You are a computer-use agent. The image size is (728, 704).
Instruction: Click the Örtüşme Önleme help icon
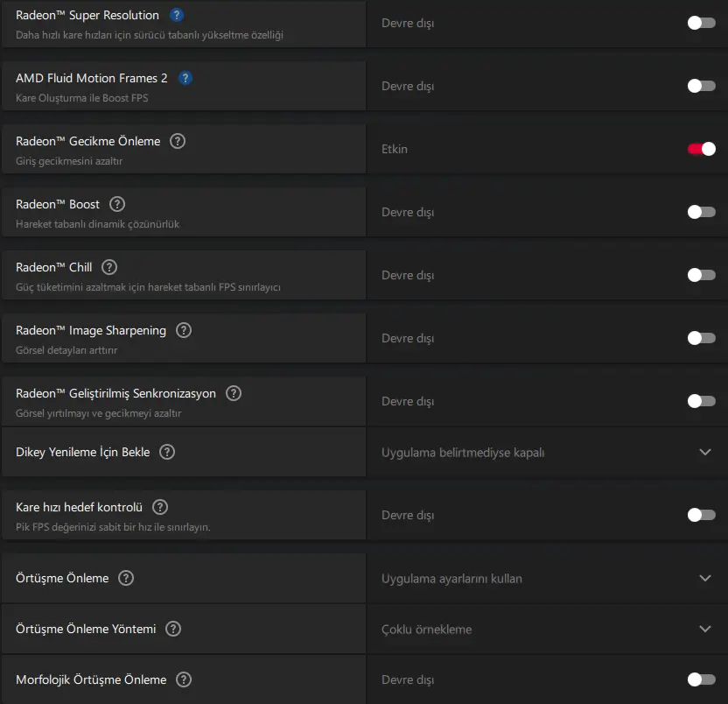(126, 579)
